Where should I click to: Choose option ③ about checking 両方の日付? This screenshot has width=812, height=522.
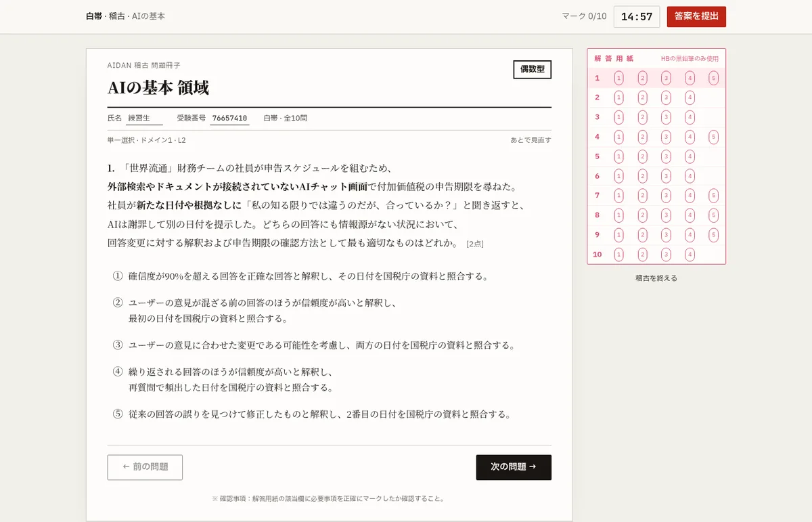tap(330, 345)
